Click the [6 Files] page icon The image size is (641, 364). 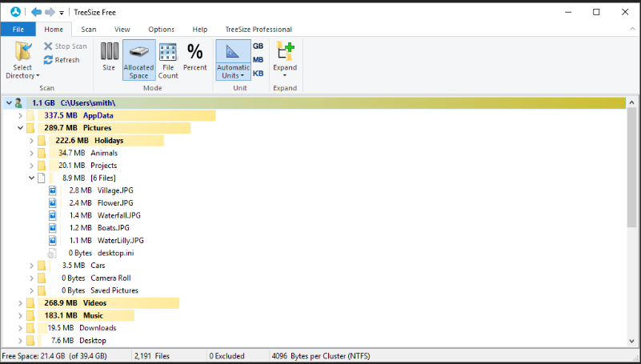pyautogui.click(x=42, y=178)
